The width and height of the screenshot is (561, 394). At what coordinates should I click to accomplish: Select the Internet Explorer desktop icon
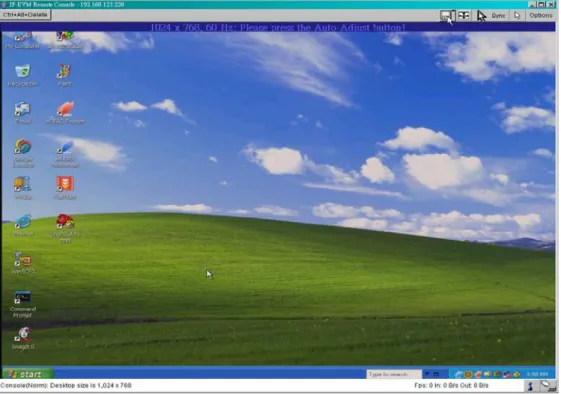23,225
